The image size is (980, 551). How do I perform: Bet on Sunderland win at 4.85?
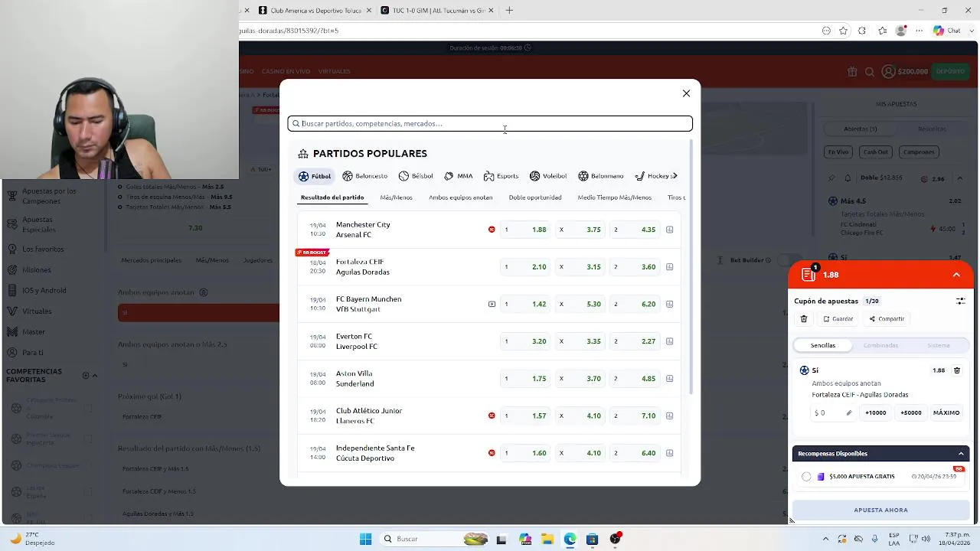click(x=634, y=379)
